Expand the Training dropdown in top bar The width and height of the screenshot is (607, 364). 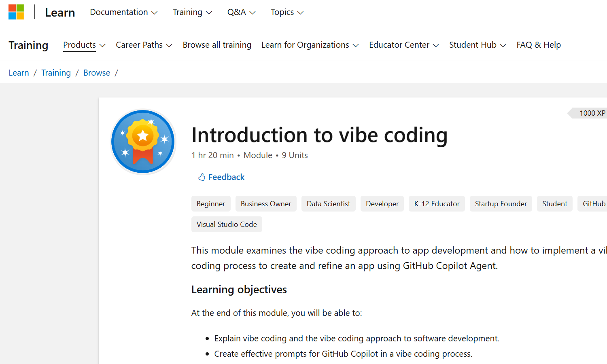(x=192, y=12)
